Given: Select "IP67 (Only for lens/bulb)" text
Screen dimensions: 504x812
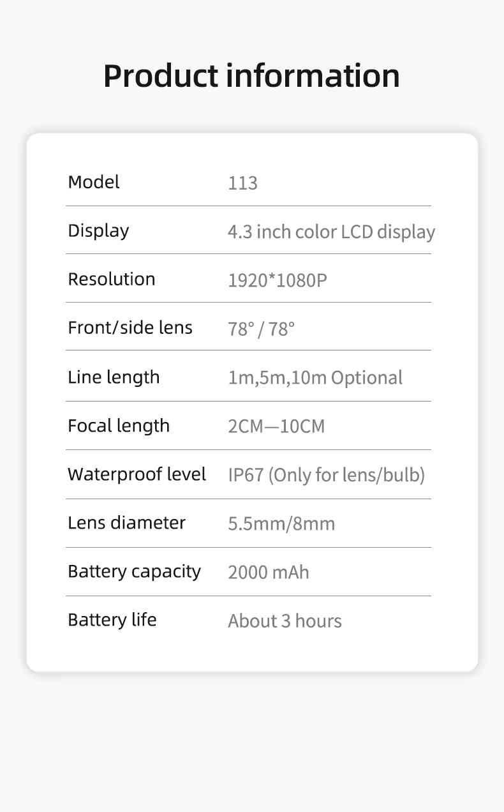Looking at the screenshot, I should point(327,475).
